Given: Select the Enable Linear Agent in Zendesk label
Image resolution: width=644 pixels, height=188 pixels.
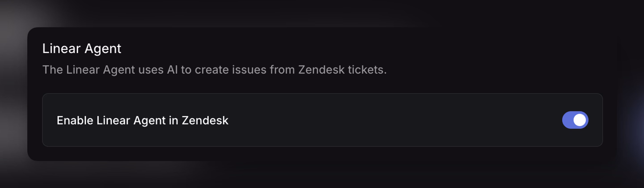Looking at the screenshot, I should click(x=142, y=120).
